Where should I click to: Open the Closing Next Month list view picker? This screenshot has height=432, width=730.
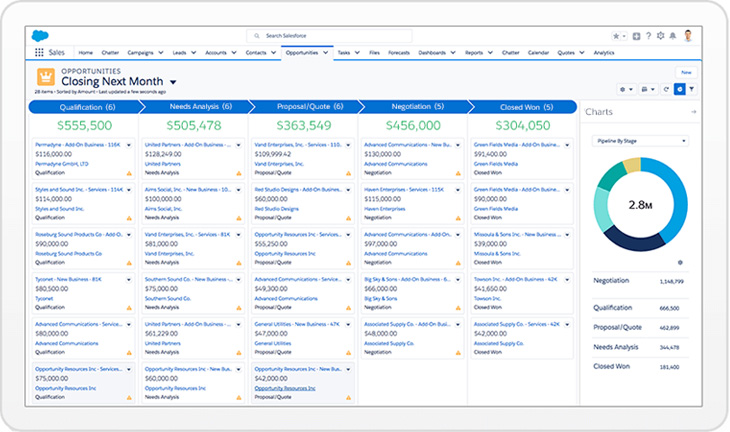tap(173, 82)
